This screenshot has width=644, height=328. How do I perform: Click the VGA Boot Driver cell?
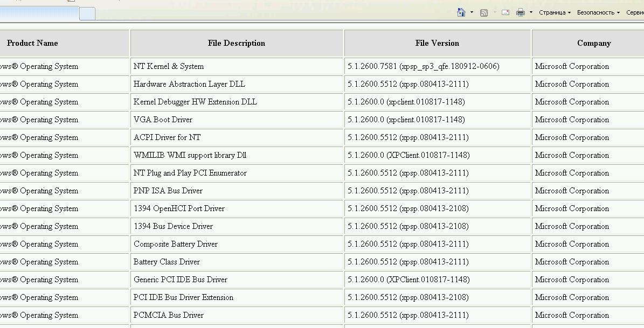coord(237,120)
